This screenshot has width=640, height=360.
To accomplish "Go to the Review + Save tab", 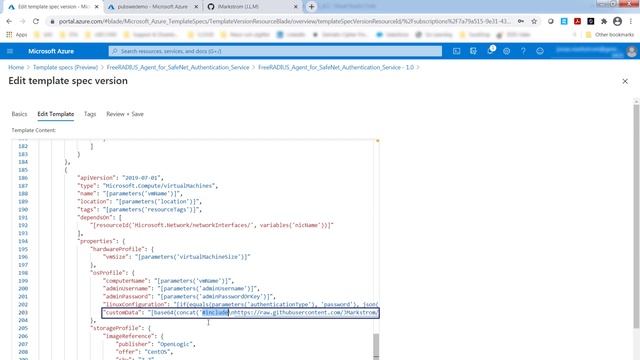I will coord(125,114).
